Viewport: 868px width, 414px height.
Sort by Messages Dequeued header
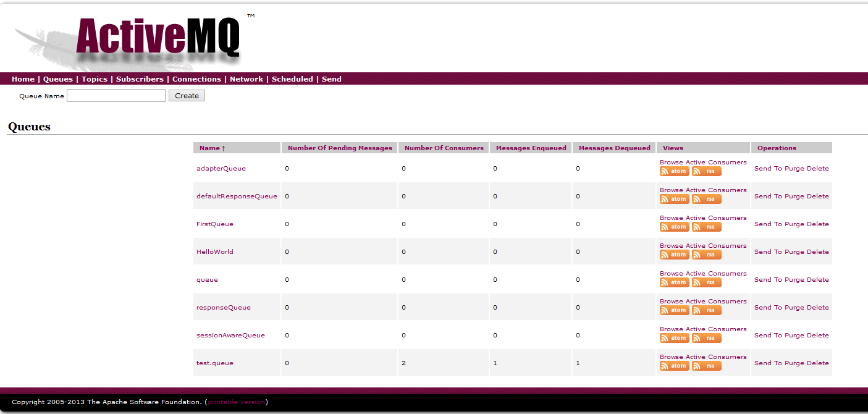click(615, 148)
